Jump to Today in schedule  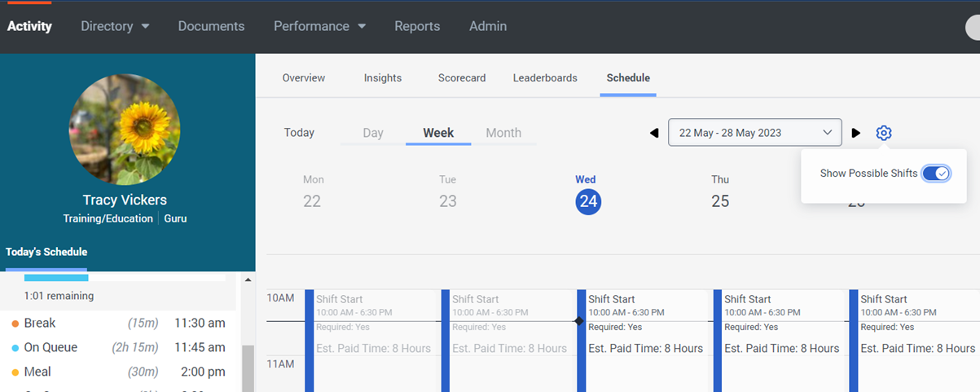(299, 133)
